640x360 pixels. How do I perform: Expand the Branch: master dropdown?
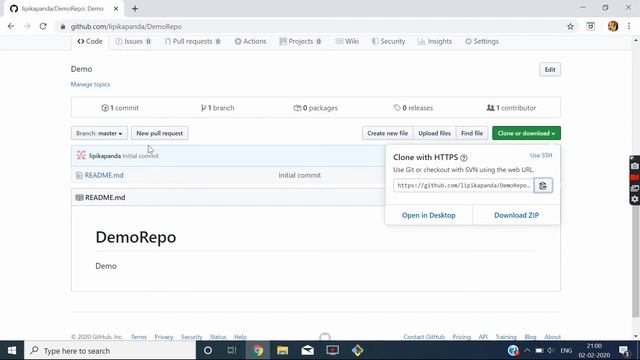99,133
